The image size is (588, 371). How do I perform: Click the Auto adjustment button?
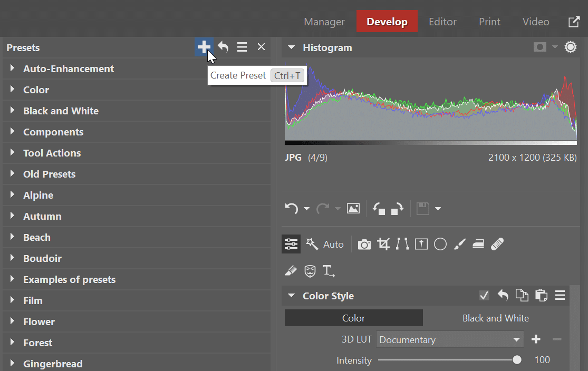click(332, 243)
